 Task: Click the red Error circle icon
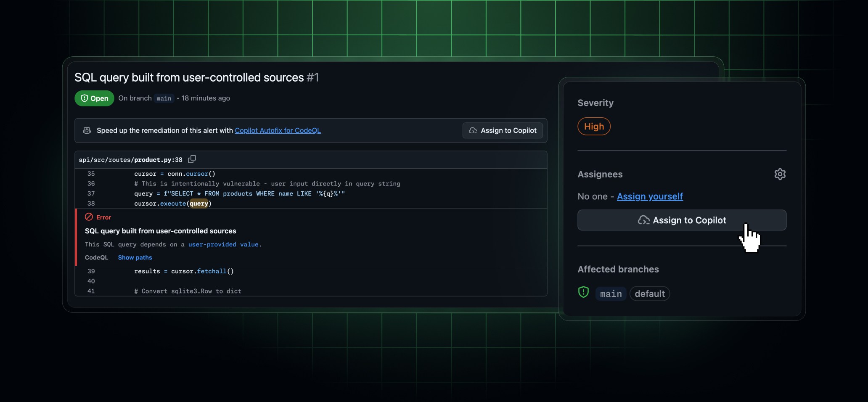tap(89, 217)
